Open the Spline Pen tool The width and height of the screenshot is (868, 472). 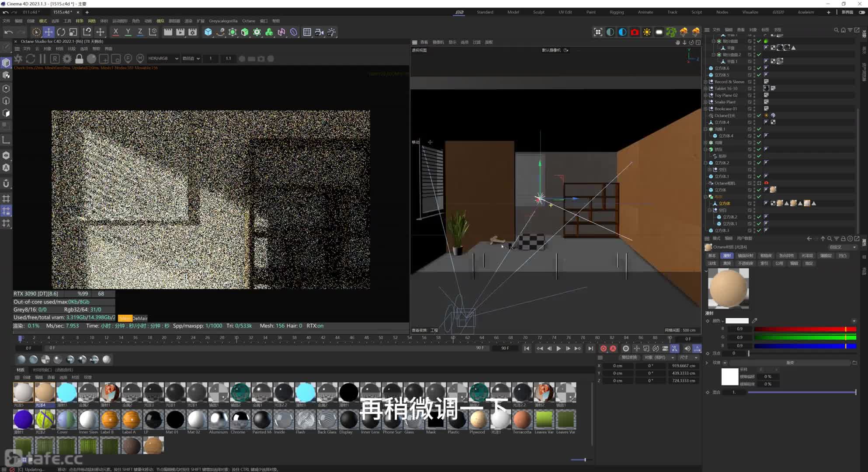[220, 32]
